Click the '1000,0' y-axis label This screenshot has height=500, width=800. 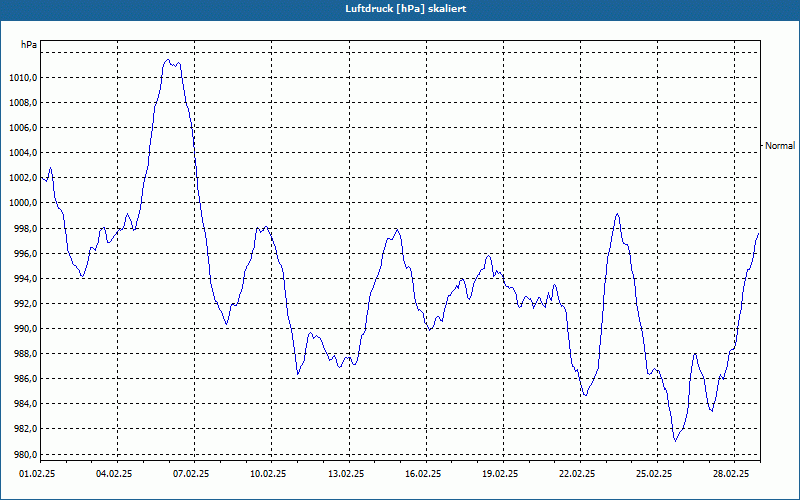(23, 203)
